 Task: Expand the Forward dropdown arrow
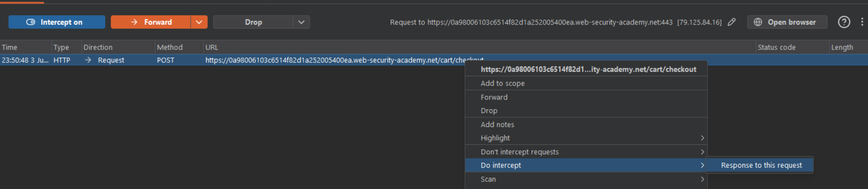[x=199, y=22]
